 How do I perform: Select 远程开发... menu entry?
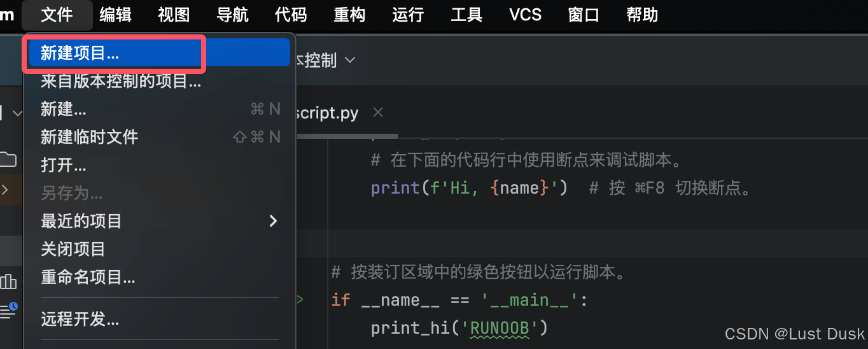click(159, 319)
